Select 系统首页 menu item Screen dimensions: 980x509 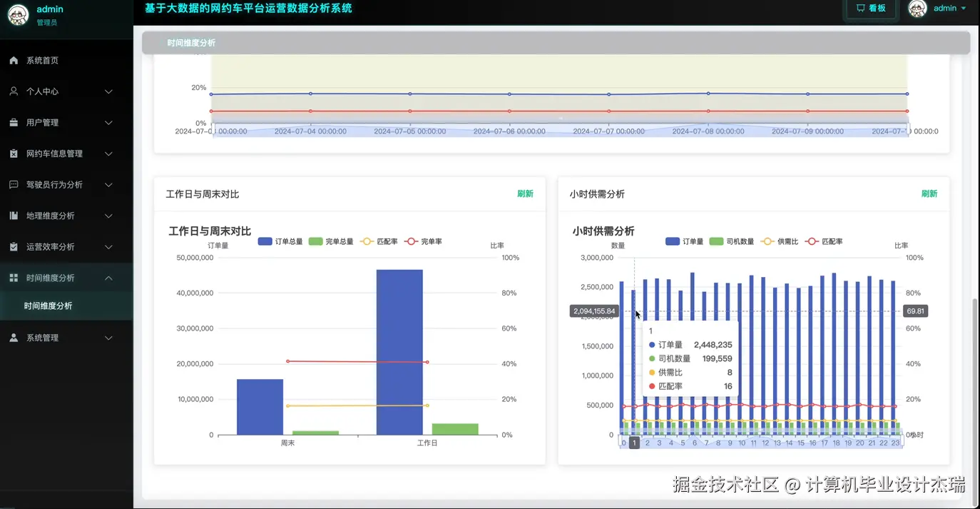click(66, 61)
